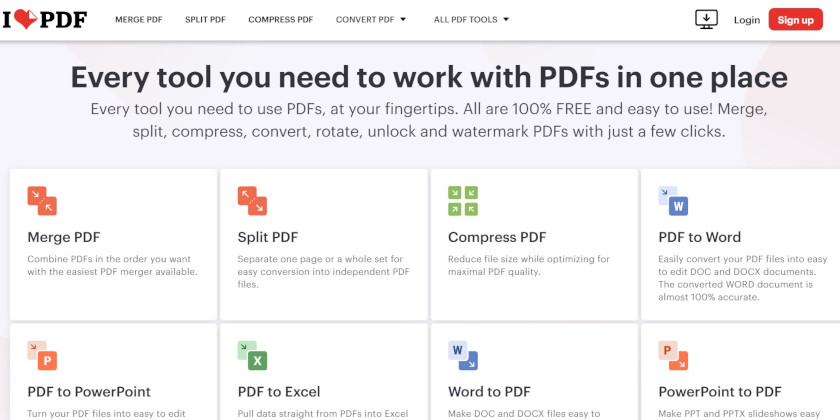Open the PDF to Excel card title
The height and width of the screenshot is (420, 840).
coord(279,392)
